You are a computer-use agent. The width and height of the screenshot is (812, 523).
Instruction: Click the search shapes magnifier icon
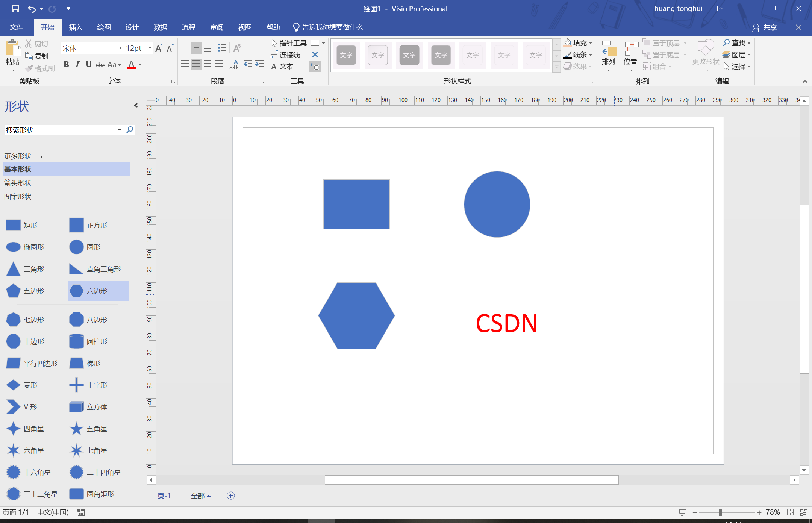[x=130, y=130]
